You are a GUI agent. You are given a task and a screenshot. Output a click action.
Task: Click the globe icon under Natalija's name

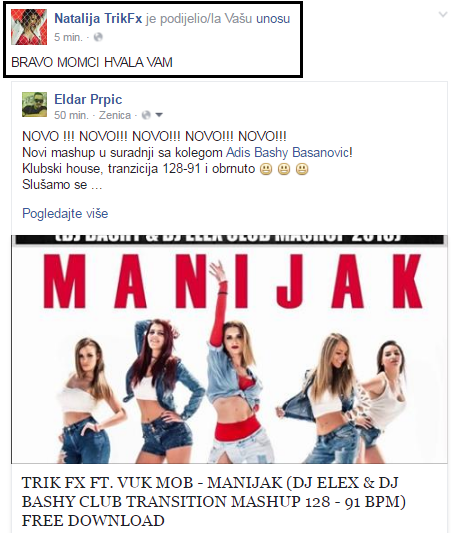tap(98, 37)
